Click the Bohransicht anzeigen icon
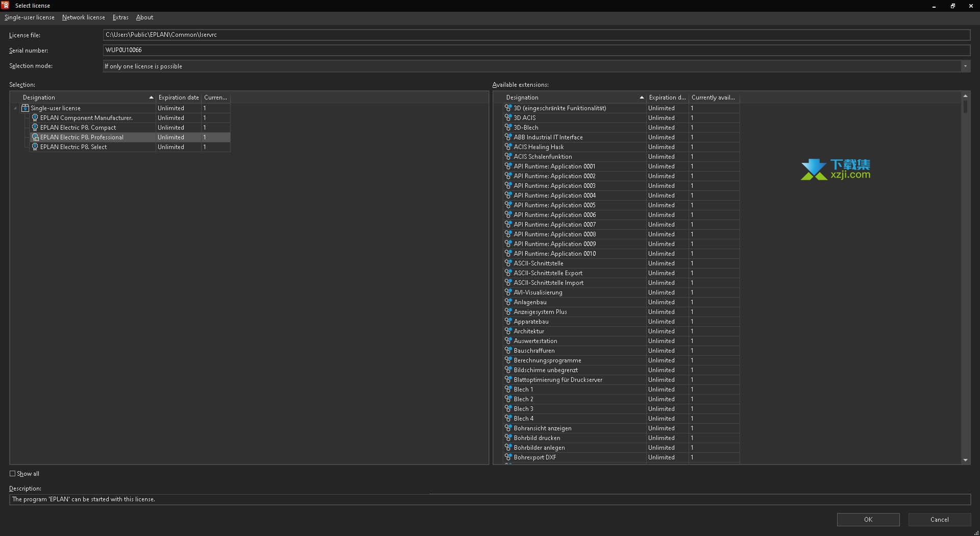 [x=508, y=428]
